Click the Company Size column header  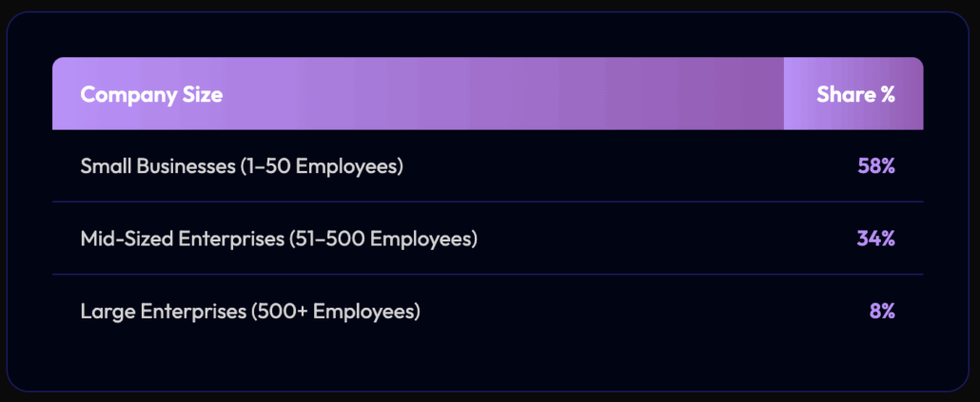click(151, 94)
